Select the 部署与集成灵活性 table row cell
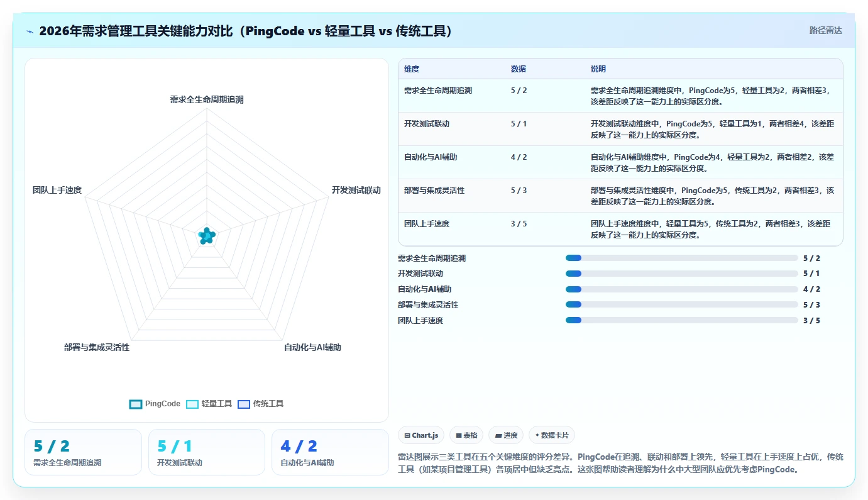Screen dimensions: 868x500 coord(434,190)
